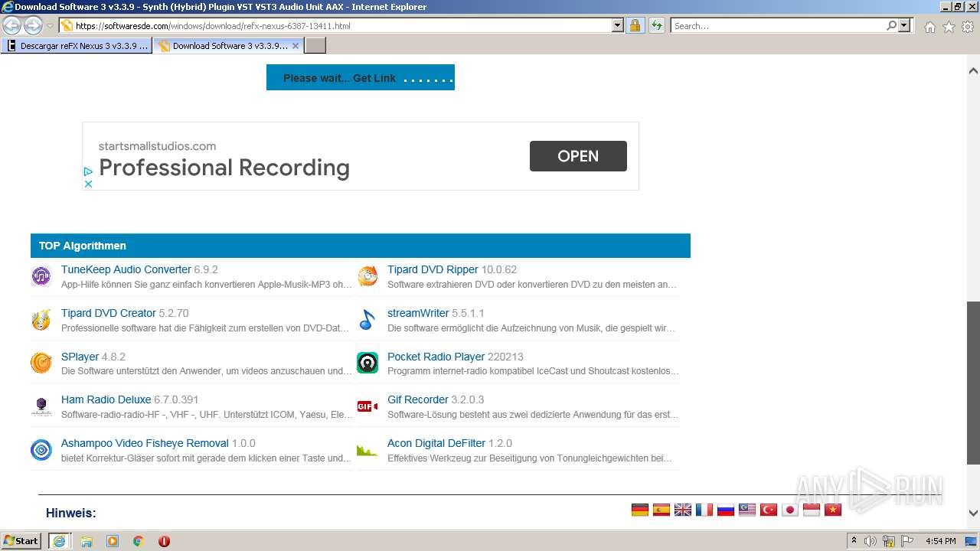The height and width of the screenshot is (551, 980).
Task: Click the search magnifier icon
Action: coord(891,25)
